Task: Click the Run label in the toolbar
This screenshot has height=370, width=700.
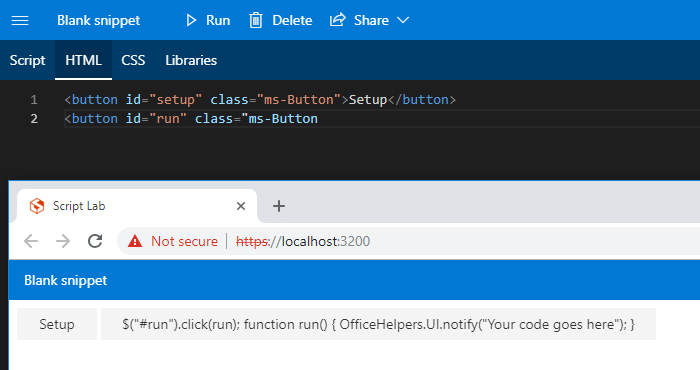Action: click(218, 20)
